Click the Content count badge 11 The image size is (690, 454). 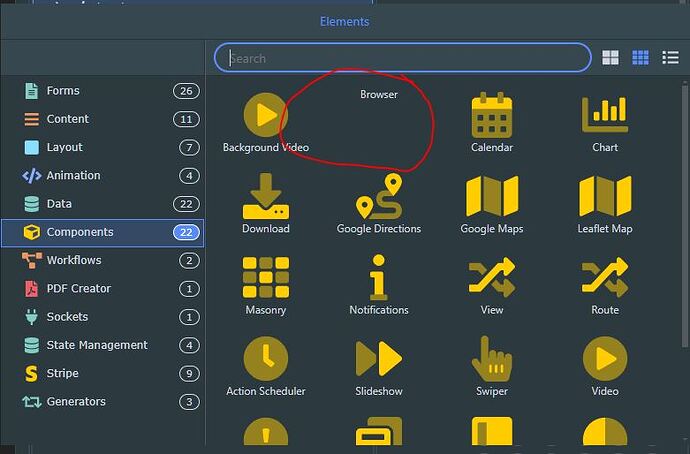click(x=186, y=119)
